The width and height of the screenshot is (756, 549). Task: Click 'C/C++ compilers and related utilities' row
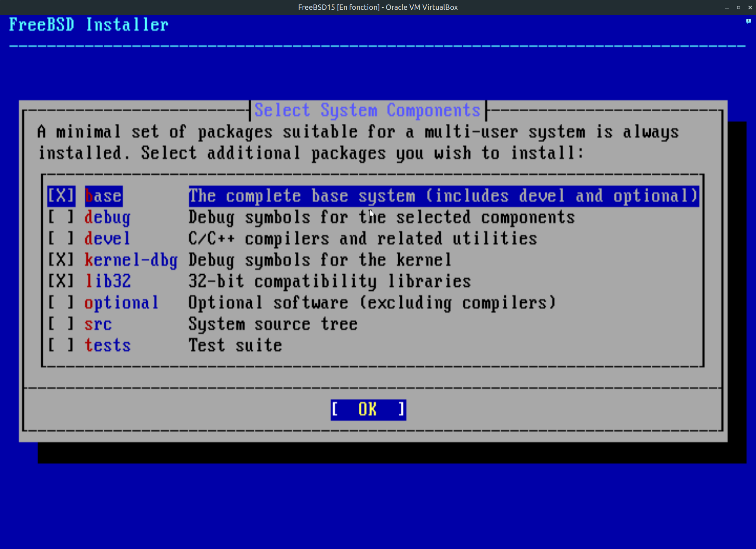pyautogui.click(x=362, y=238)
